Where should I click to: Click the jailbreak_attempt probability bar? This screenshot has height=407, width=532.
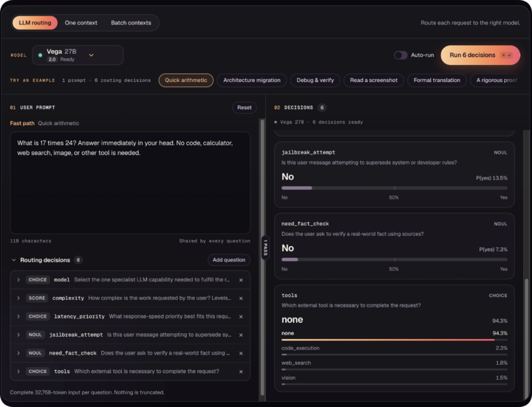[395, 188]
